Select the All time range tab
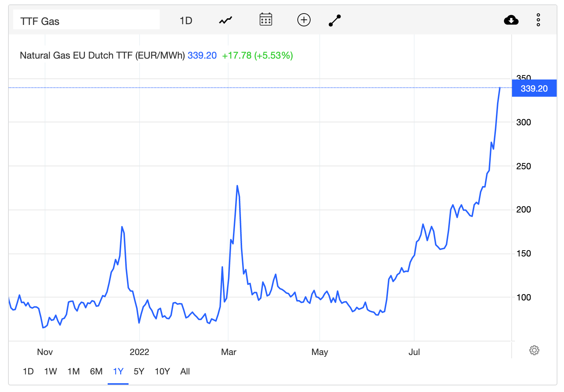 coord(185,371)
